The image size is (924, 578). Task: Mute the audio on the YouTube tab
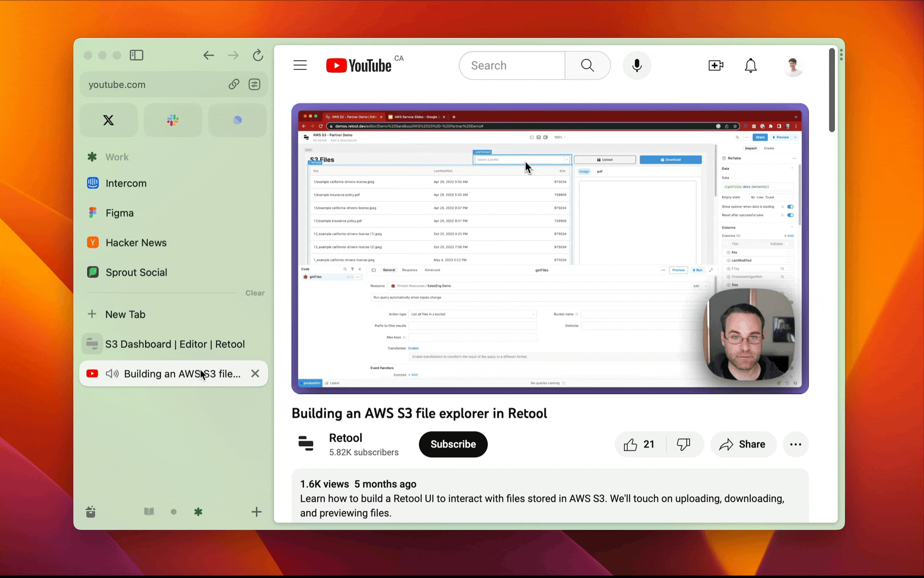(x=112, y=374)
